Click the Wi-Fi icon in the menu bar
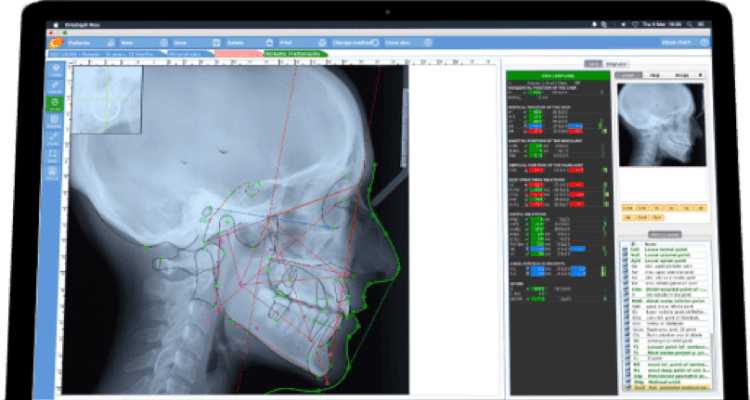Viewport: 750px width, 400px height. (635, 24)
